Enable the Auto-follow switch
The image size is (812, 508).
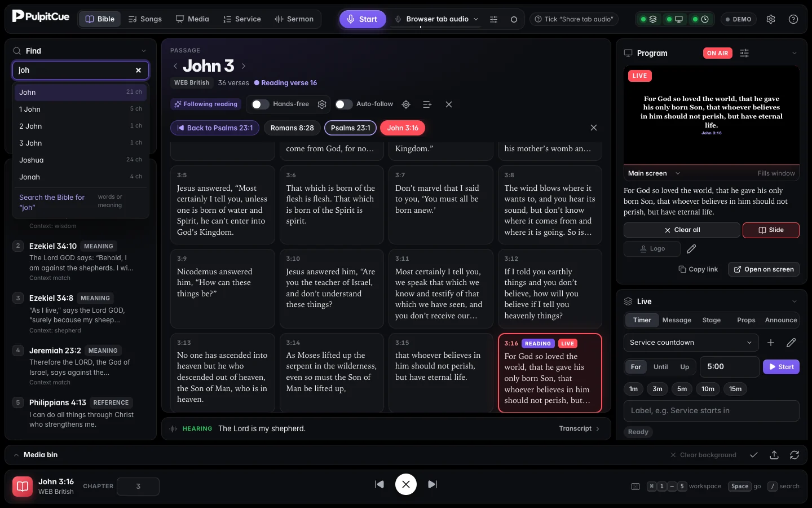tap(343, 104)
